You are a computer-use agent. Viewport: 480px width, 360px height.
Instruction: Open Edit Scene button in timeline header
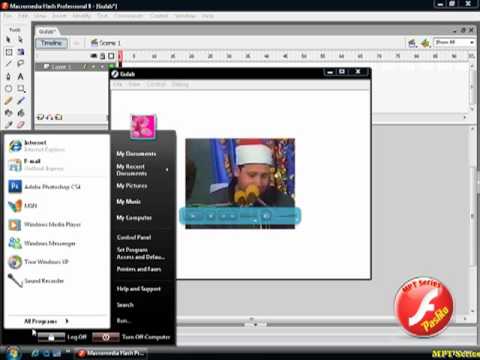pyautogui.click(x=412, y=43)
